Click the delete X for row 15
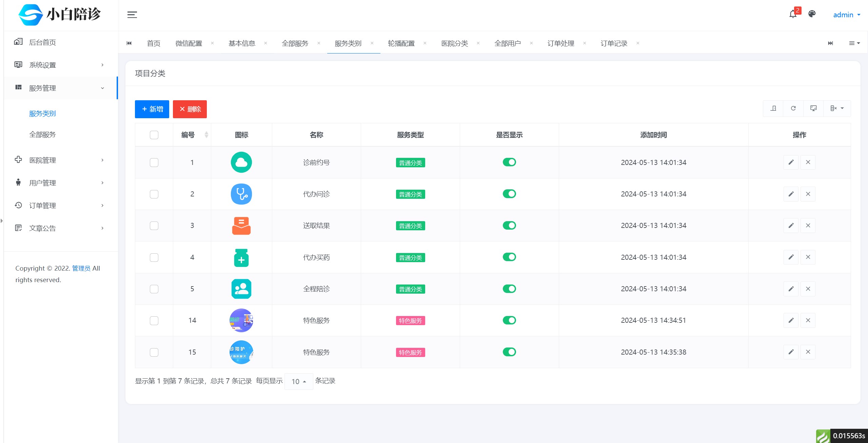Image resolution: width=868 pixels, height=443 pixels. (x=808, y=352)
